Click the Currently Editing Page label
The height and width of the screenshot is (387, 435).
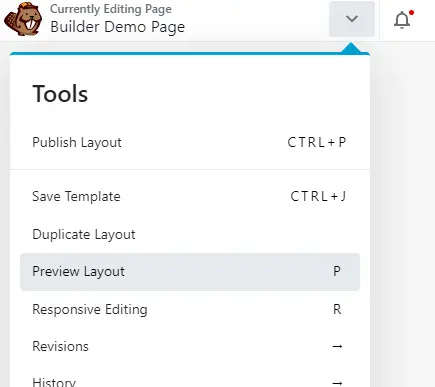tap(111, 9)
